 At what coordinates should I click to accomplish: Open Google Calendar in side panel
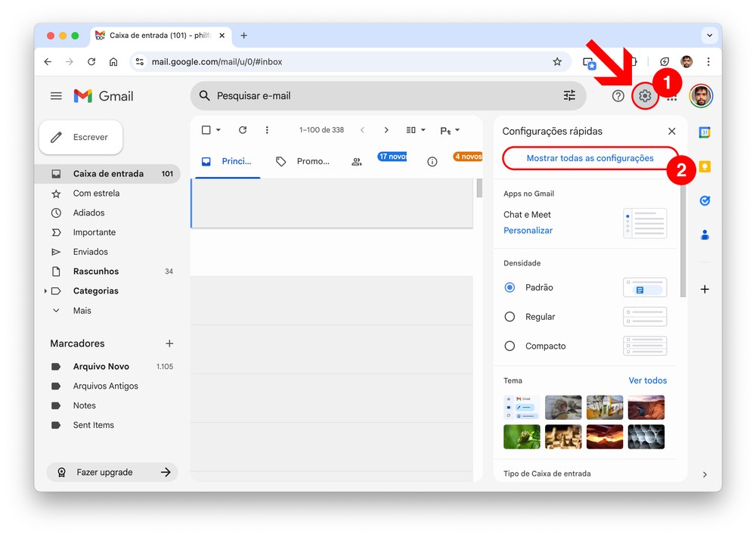(x=705, y=133)
